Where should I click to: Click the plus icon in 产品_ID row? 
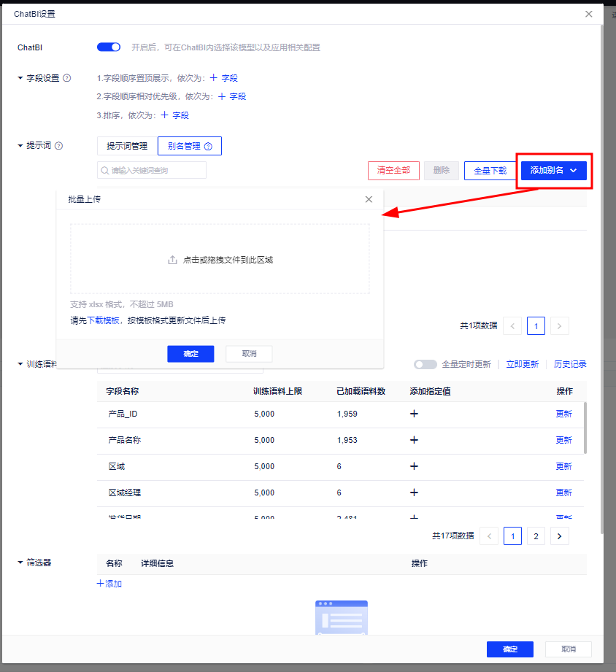coord(414,414)
